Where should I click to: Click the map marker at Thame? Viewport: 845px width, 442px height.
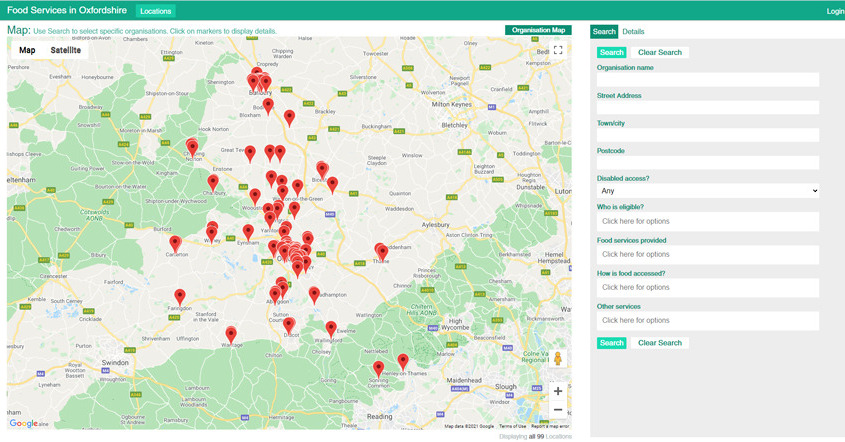pyautogui.click(x=382, y=252)
